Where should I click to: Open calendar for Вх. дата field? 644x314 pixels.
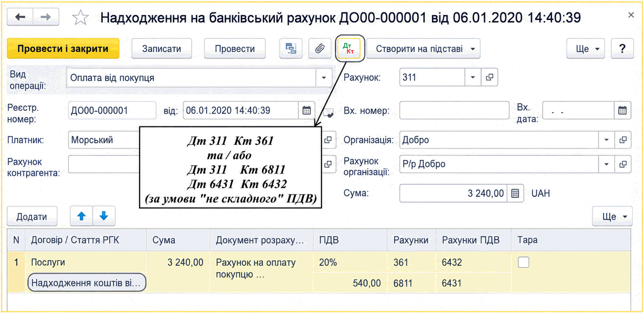tap(622, 110)
